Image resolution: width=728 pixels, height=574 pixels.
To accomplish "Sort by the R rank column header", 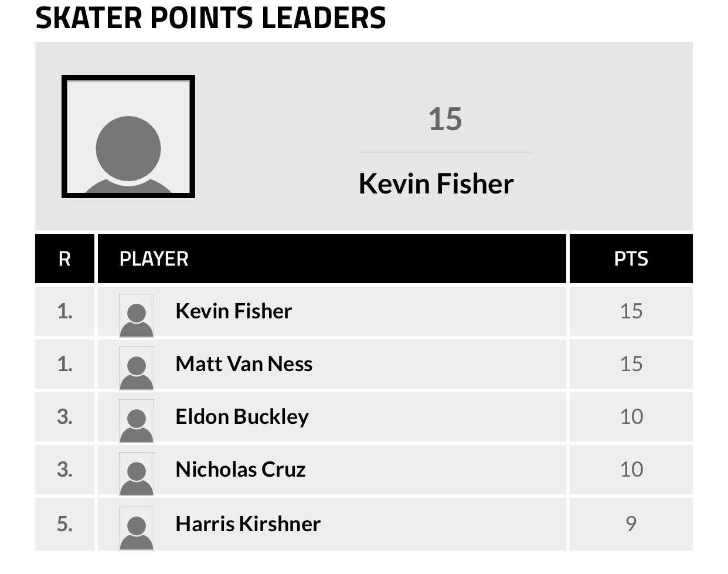I will 64,259.
